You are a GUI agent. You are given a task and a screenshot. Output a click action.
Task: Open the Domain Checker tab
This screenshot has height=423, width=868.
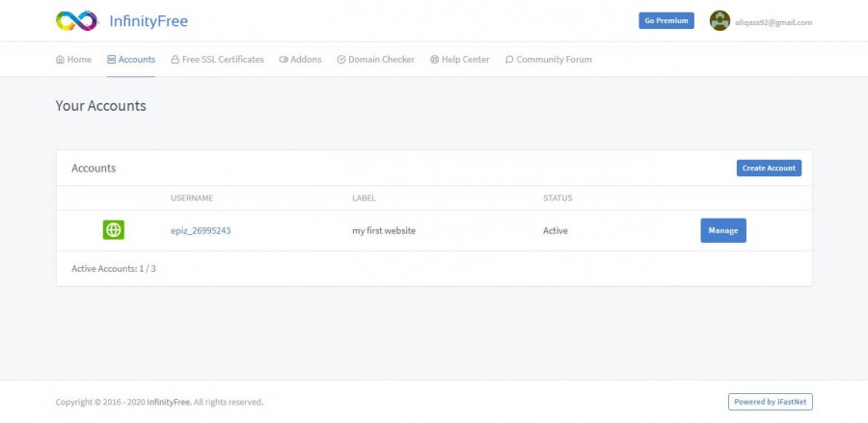(x=376, y=59)
